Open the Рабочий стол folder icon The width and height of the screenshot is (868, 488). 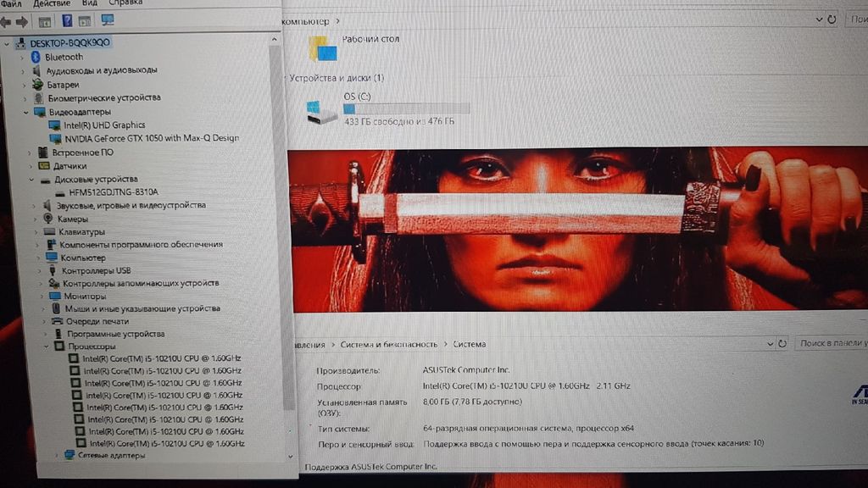[323, 48]
